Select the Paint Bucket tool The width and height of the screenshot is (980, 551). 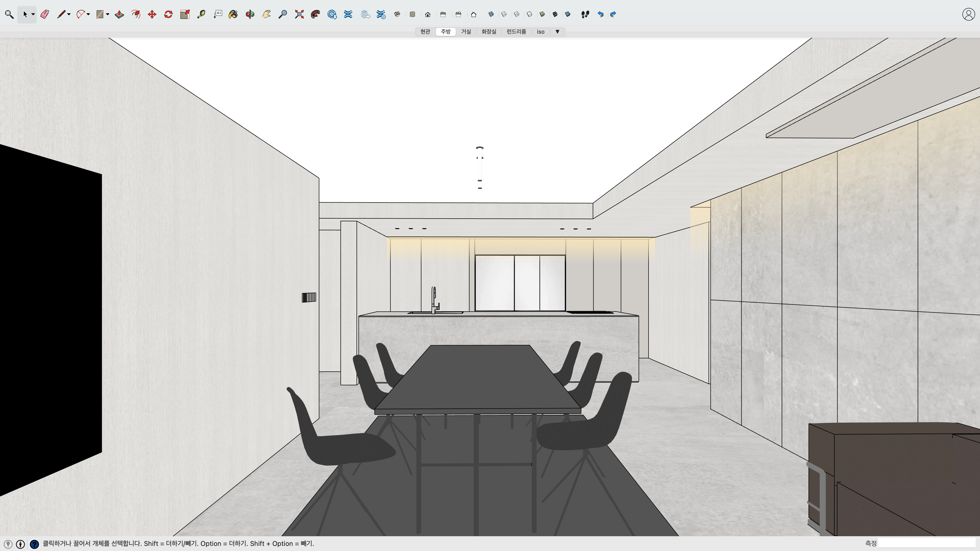click(233, 15)
